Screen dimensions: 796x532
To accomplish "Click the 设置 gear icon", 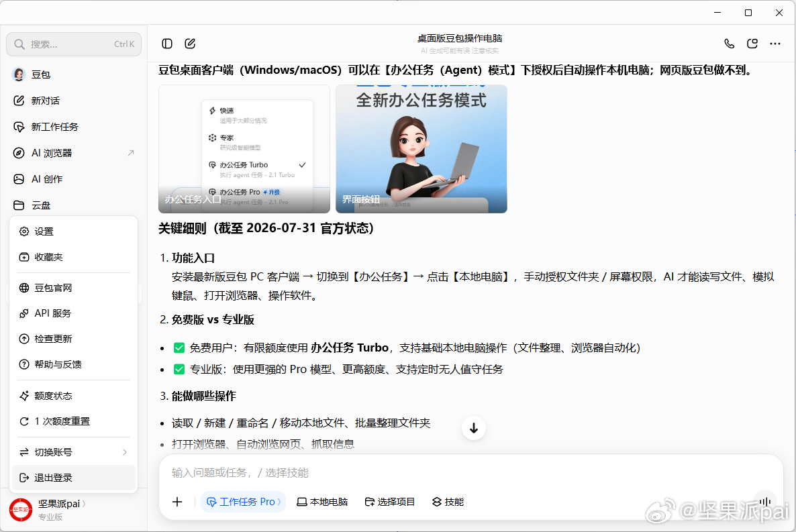I will (x=24, y=231).
